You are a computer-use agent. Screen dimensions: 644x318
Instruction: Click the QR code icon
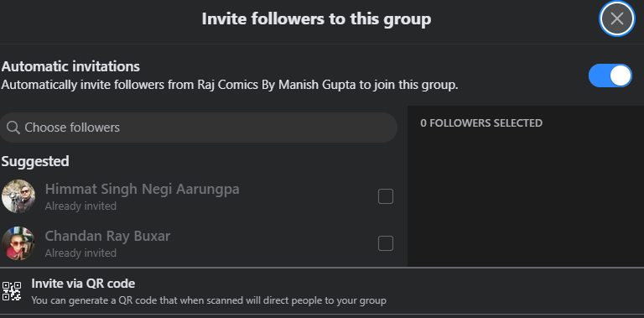(x=12, y=291)
